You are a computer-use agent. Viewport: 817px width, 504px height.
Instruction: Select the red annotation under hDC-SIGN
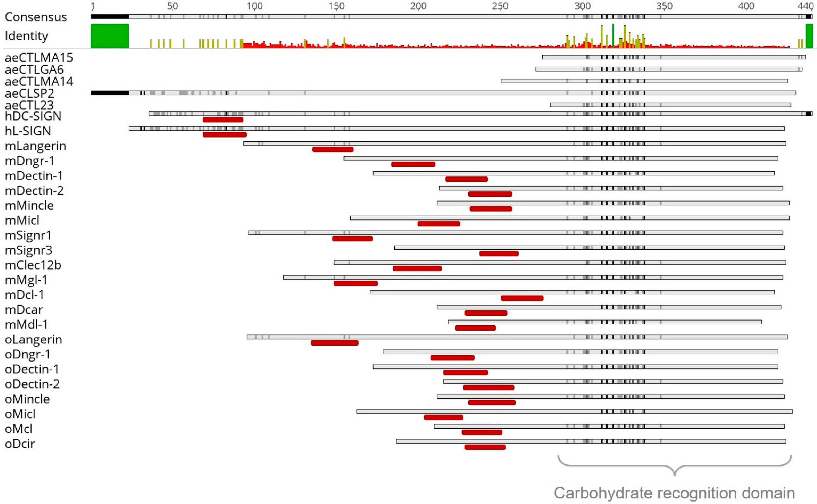point(223,120)
